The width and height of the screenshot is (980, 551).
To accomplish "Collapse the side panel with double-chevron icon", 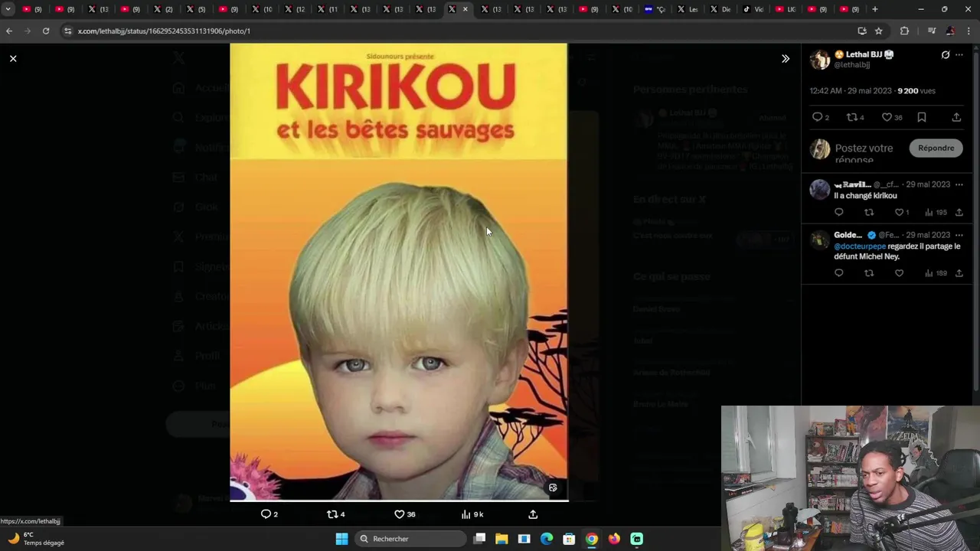I will 786,58.
